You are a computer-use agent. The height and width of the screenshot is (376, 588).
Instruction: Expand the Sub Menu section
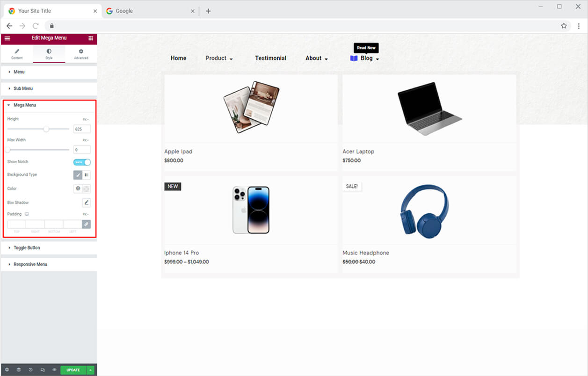pos(23,88)
